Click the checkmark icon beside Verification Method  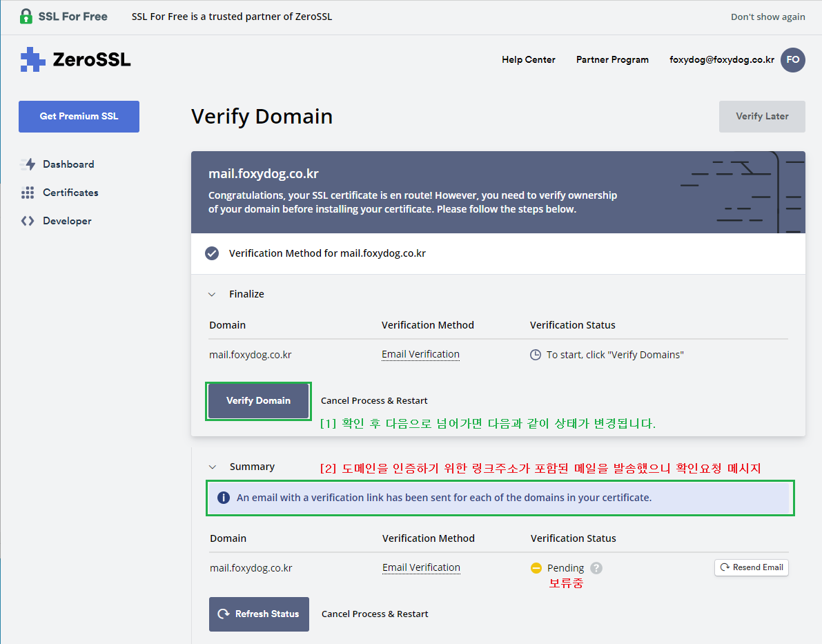tap(212, 253)
